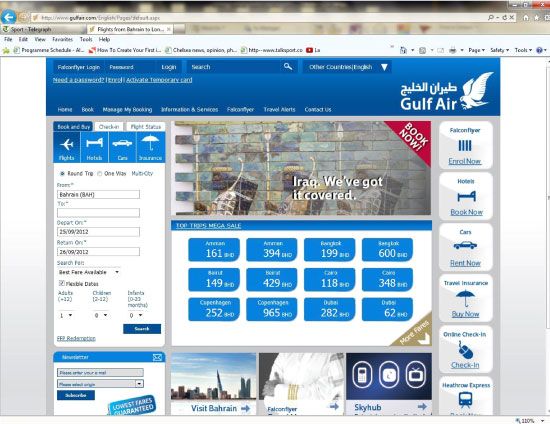Viewport: 550px width, 424px height.
Task: Click the Heathrow Express train icon
Action: click(465, 400)
